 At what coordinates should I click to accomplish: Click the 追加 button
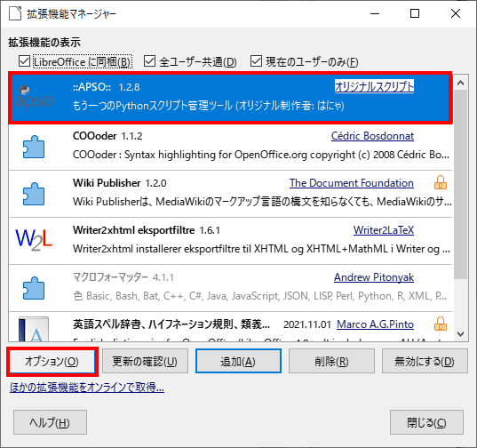click(x=238, y=361)
